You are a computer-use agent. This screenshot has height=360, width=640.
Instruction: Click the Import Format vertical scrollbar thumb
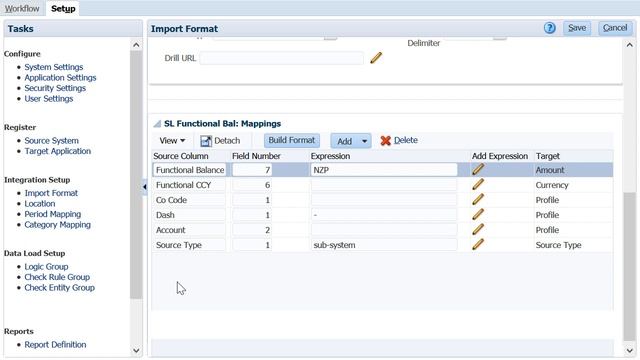pyautogui.click(x=629, y=266)
